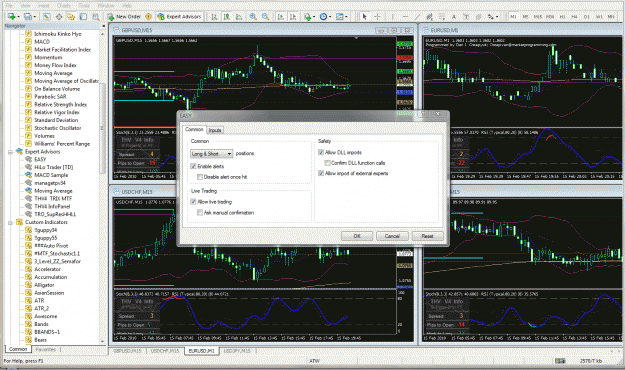Click New Order toolbar button
This screenshot has width=625, height=370.
[124, 16]
